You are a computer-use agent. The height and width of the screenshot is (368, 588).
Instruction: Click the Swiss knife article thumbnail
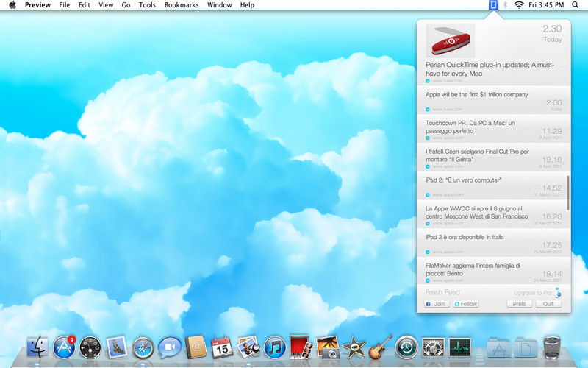pyautogui.click(x=450, y=40)
